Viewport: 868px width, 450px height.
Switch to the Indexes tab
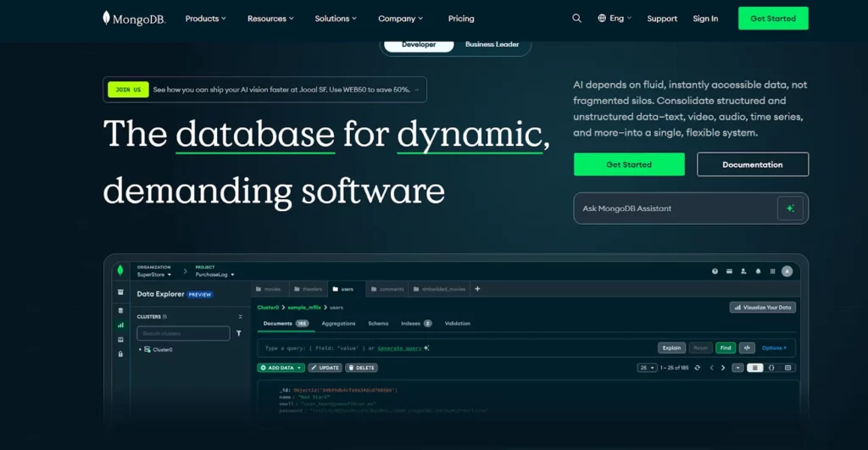point(416,323)
